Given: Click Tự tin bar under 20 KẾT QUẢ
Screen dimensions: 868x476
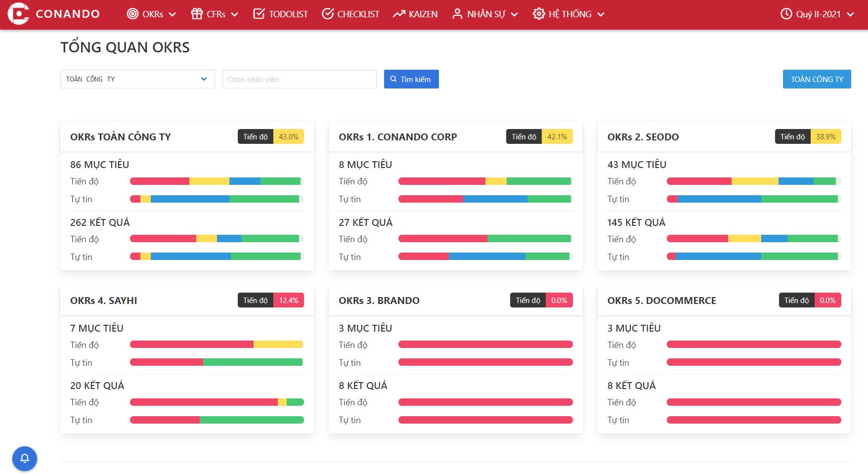Looking at the screenshot, I should [217, 420].
